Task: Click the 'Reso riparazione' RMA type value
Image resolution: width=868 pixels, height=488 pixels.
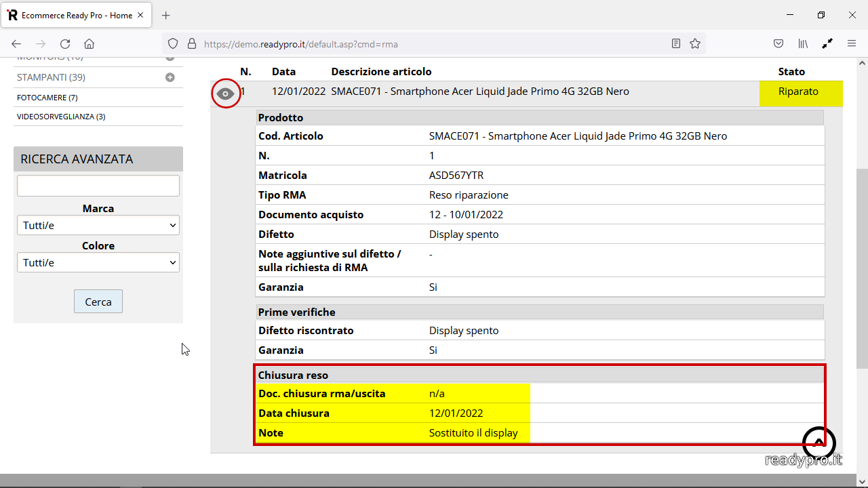Action: (469, 195)
